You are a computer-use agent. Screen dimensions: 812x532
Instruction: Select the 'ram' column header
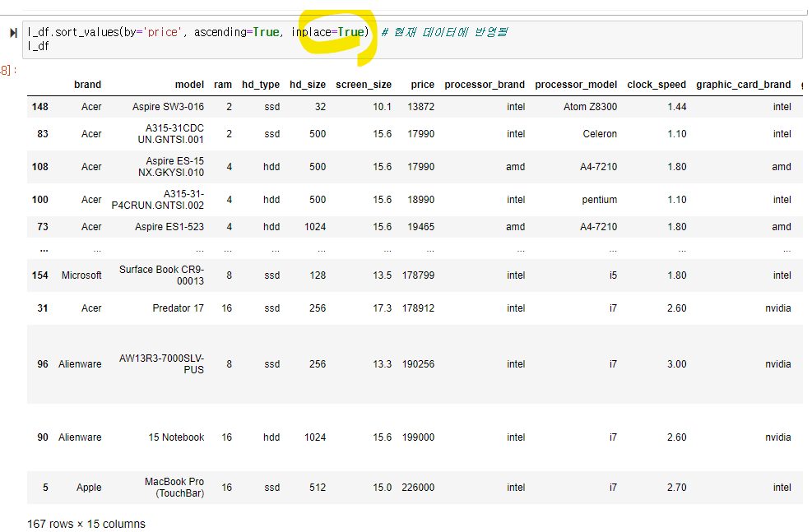223,85
